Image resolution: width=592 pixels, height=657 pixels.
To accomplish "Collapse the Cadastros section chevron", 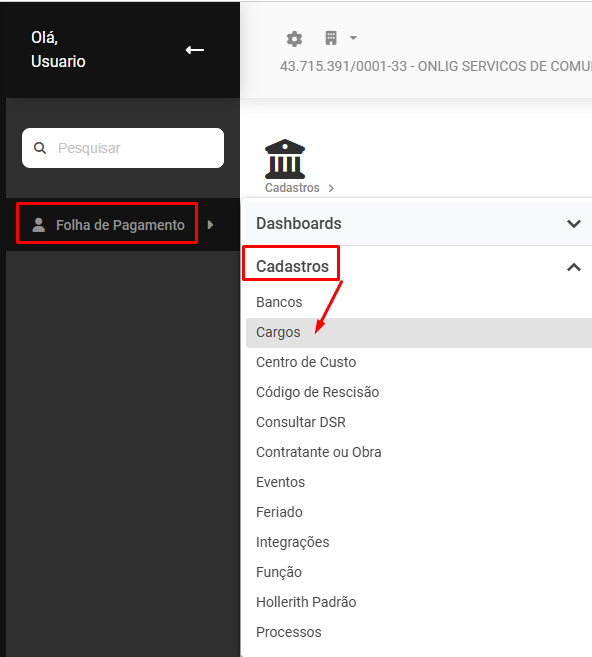I will click(x=574, y=267).
